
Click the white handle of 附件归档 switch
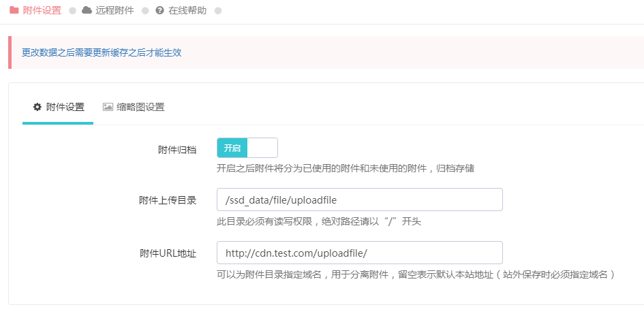262,148
